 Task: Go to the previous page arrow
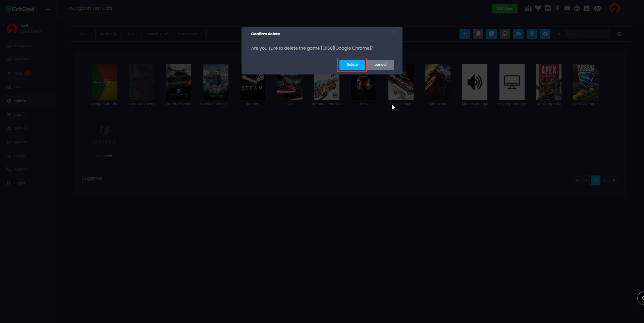pos(586,180)
